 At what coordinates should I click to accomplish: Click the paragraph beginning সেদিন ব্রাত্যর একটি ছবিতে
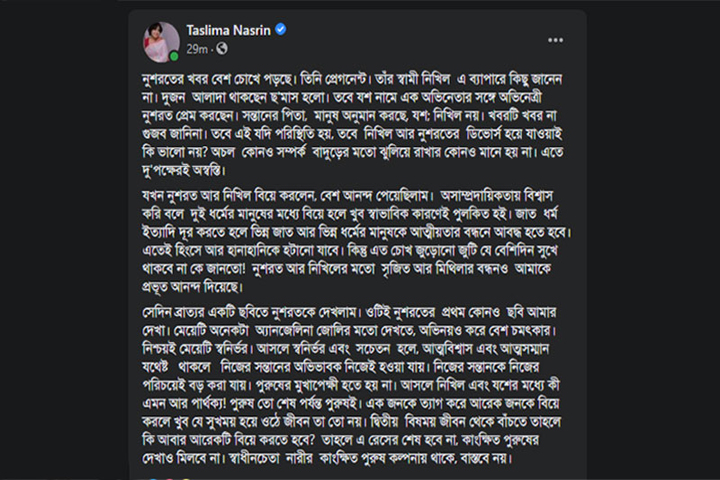click(351, 385)
